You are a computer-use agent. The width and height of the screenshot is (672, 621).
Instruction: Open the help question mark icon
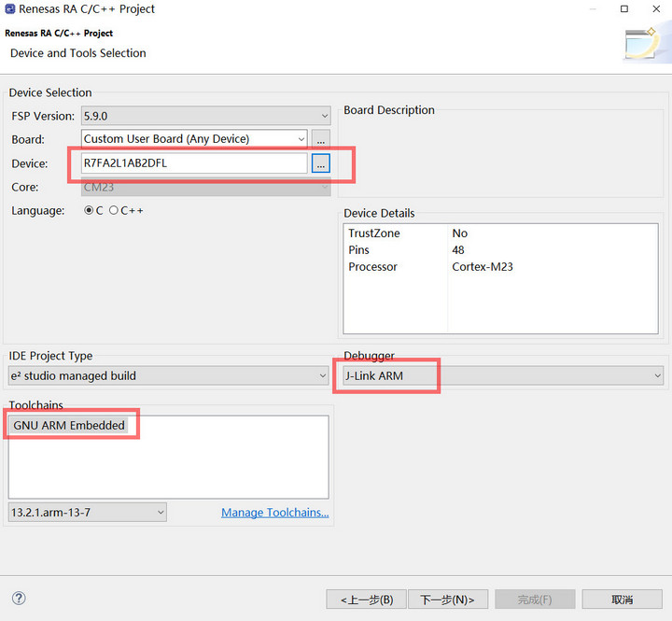point(19,598)
